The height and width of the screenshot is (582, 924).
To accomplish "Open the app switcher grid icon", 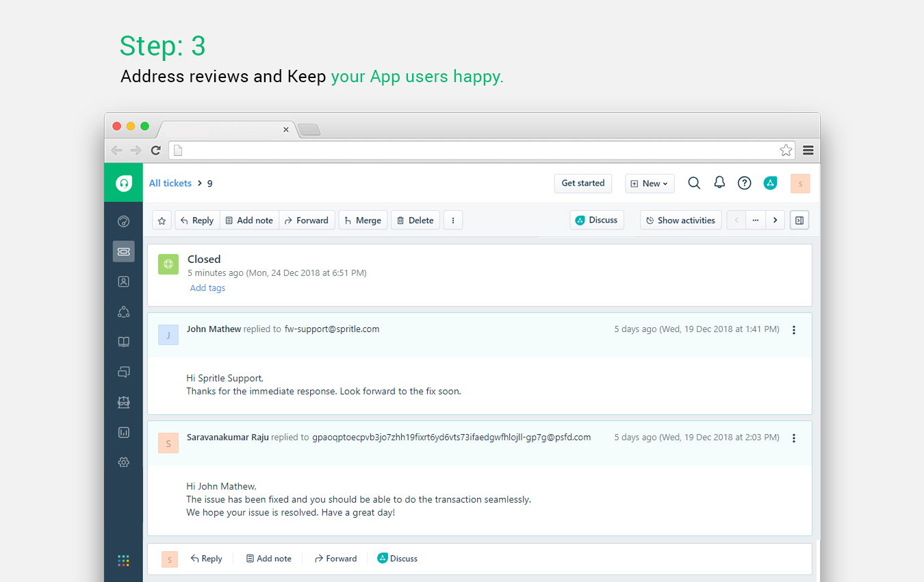I will tap(123, 560).
